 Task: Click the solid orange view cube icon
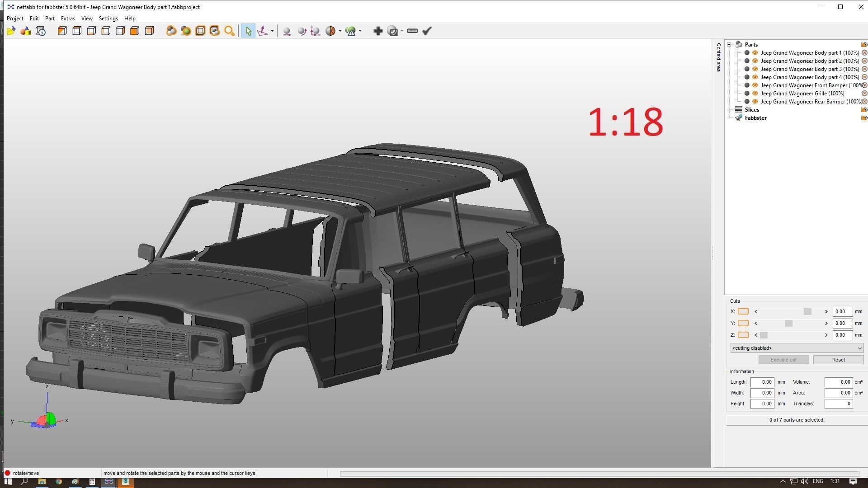pos(135,31)
